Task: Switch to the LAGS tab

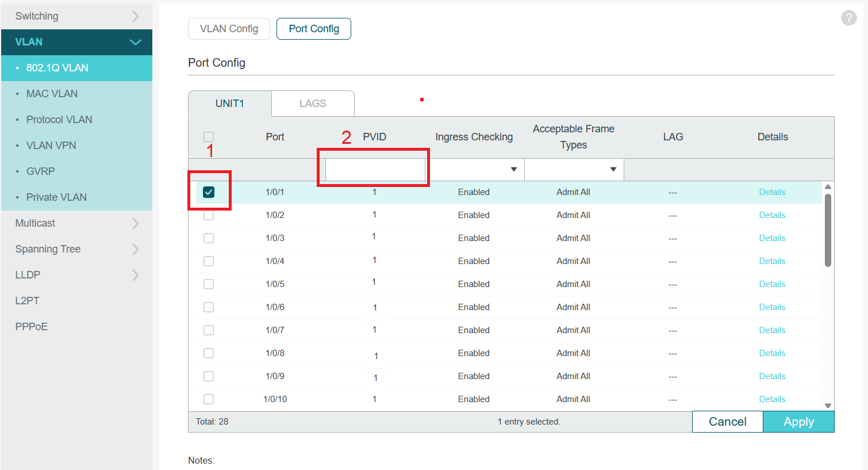Action: (313, 104)
